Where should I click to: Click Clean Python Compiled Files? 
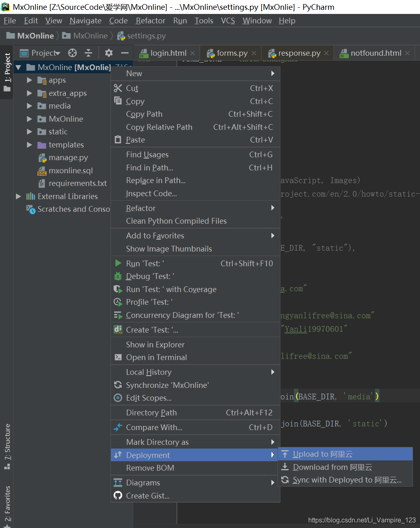[195, 221]
